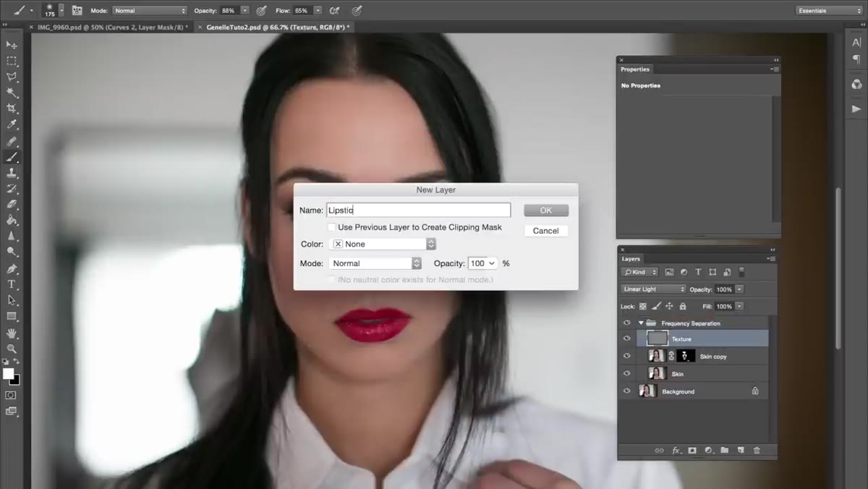Viewport: 868px width, 489px height.
Task: Select the Hand tool
Action: click(12, 333)
